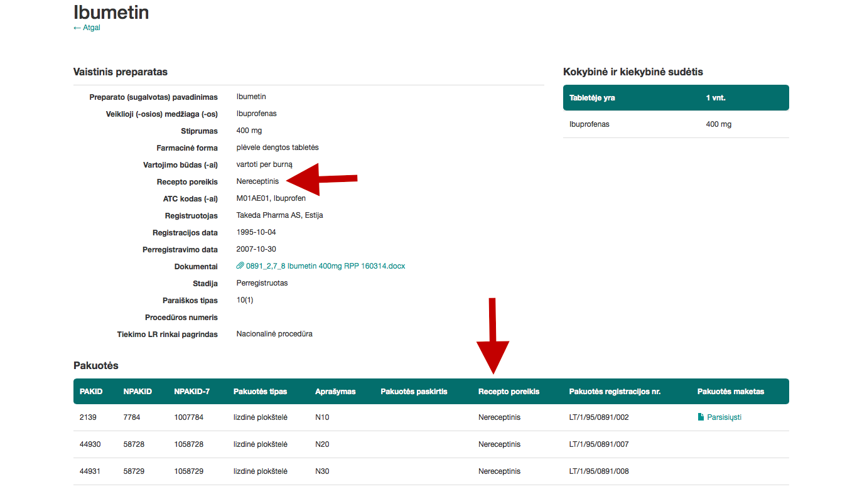The height and width of the screenshot is (504, 862).
Task: Click 400 mg in the composition table
Action: pyautogui.click(x=719, y=124)
